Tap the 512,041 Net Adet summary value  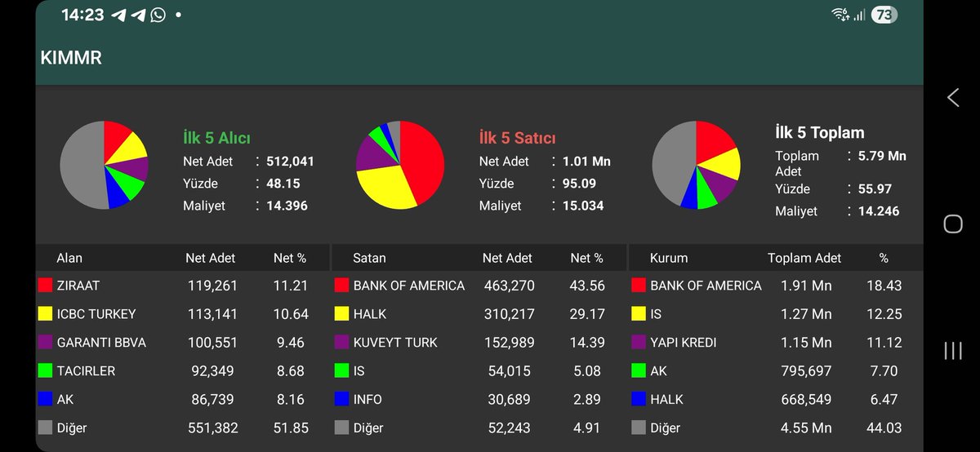(x=290, y=162)
